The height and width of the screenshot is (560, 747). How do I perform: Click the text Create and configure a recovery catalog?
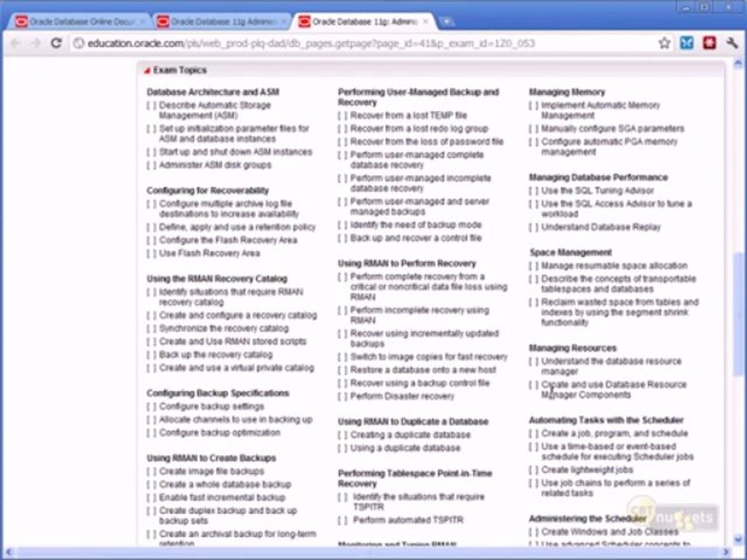click(238, 315)
